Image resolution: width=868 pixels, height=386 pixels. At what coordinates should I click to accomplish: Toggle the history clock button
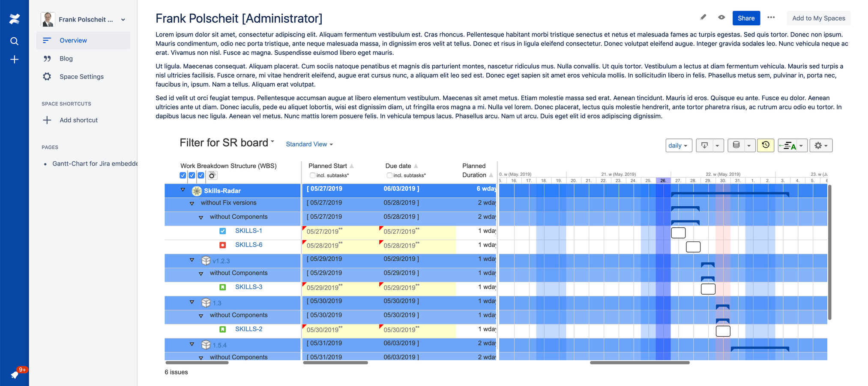tap(766, 145)
